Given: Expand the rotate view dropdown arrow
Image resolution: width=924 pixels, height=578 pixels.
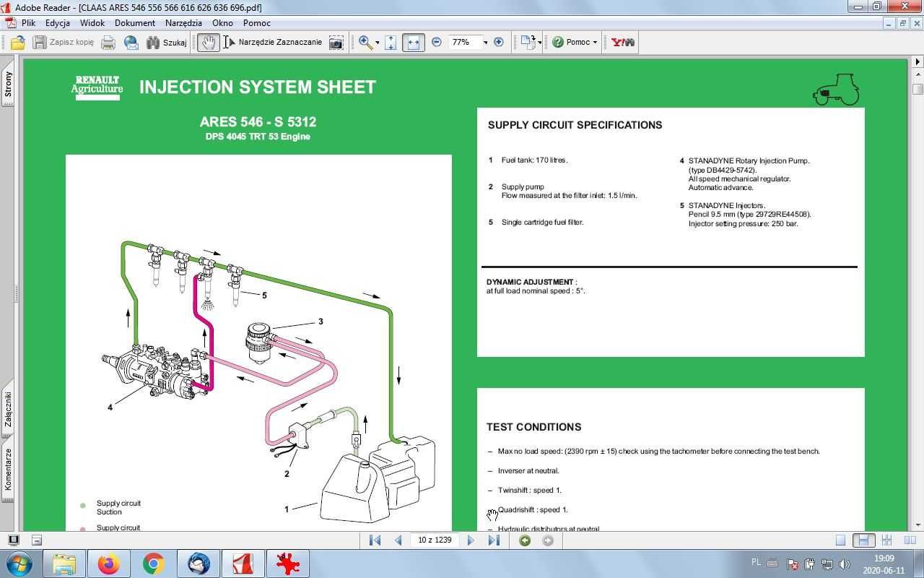Looking at the screenshot, I should [539, 43].
